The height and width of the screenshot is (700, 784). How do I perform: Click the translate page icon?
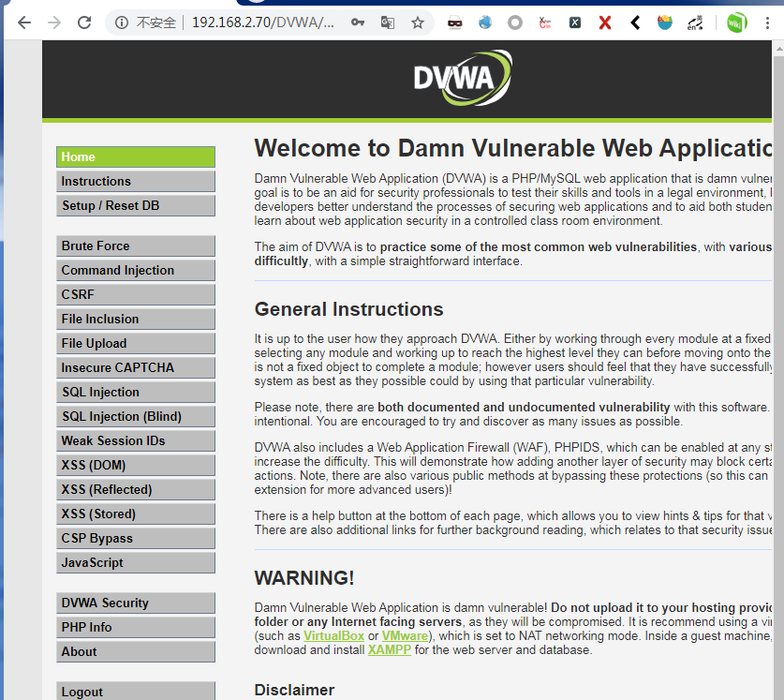pos(388,22)
